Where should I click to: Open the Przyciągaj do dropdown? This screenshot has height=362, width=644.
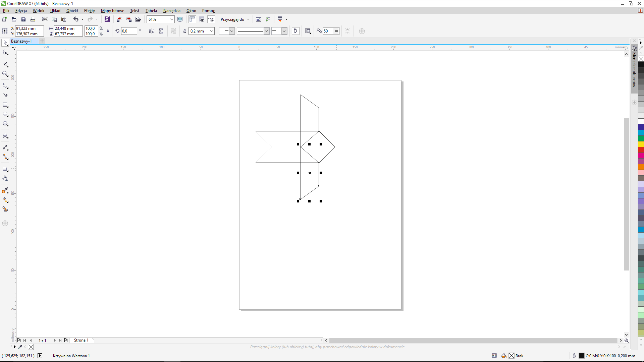coord(235,19)
